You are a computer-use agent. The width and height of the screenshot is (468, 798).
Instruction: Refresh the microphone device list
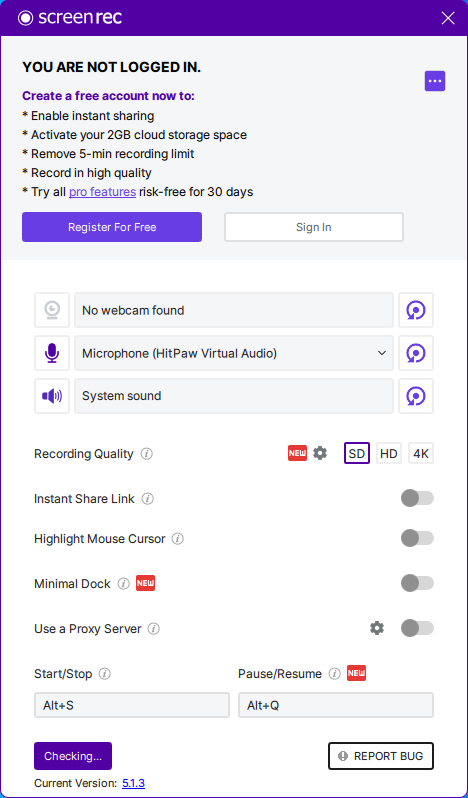click(416, 353)
